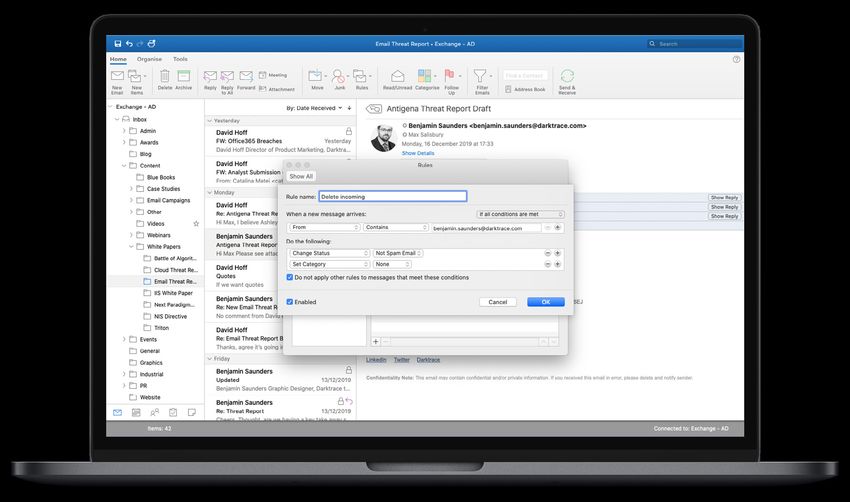Open the New Items ribbon button
This screenshot has width=850, height=502.
(136, 81)
